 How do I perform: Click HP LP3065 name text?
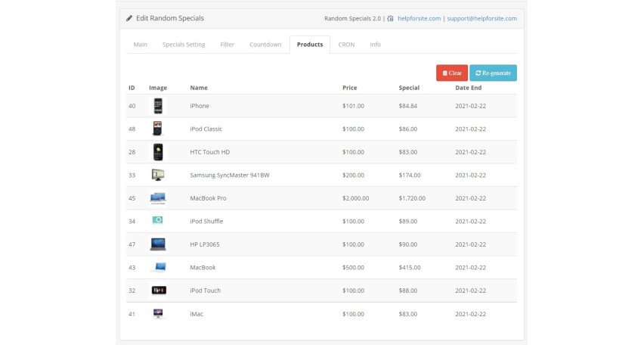click(x=205, y=244)
